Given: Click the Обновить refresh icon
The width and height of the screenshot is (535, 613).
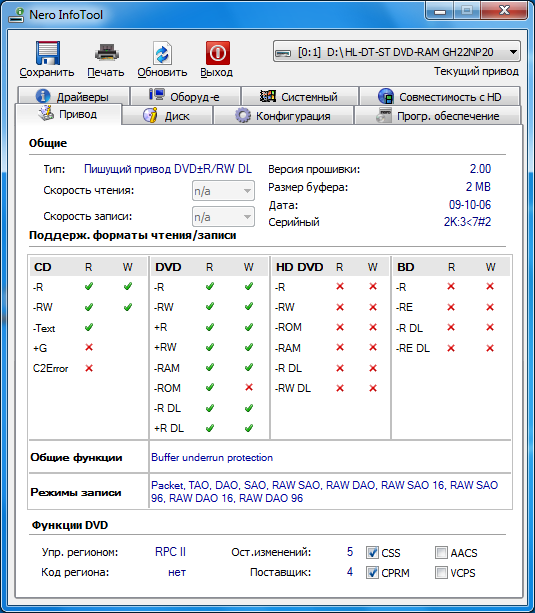Looking at the screenshot, I should click(x=162, y=53).
